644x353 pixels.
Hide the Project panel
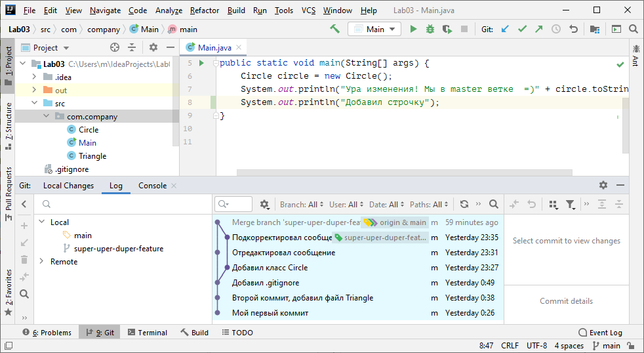pos(171,48)
